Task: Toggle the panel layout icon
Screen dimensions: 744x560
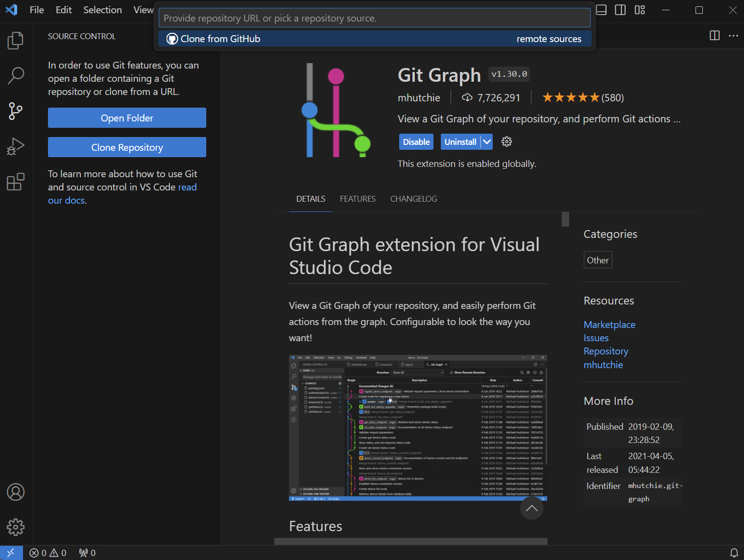Action: pyautogui.click(x=601, y=10)
